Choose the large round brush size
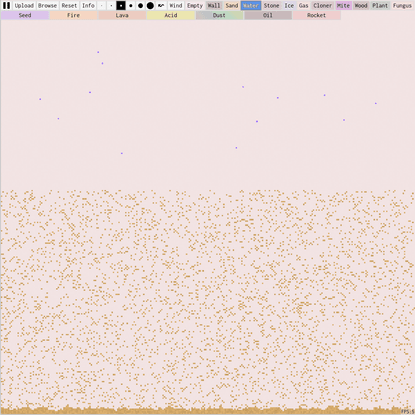 [x=140, y=5]
